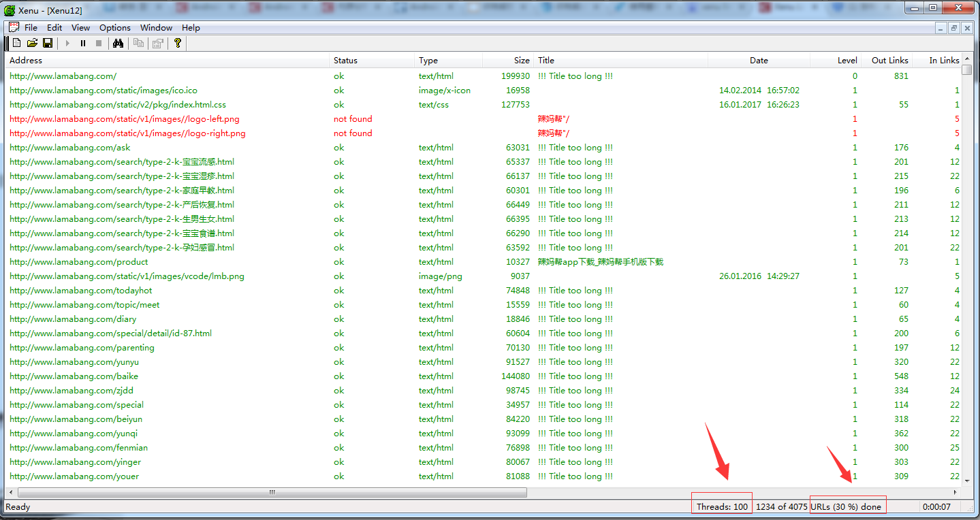
Task: Sort by the Size column header
Action: [x=508, y=60]
